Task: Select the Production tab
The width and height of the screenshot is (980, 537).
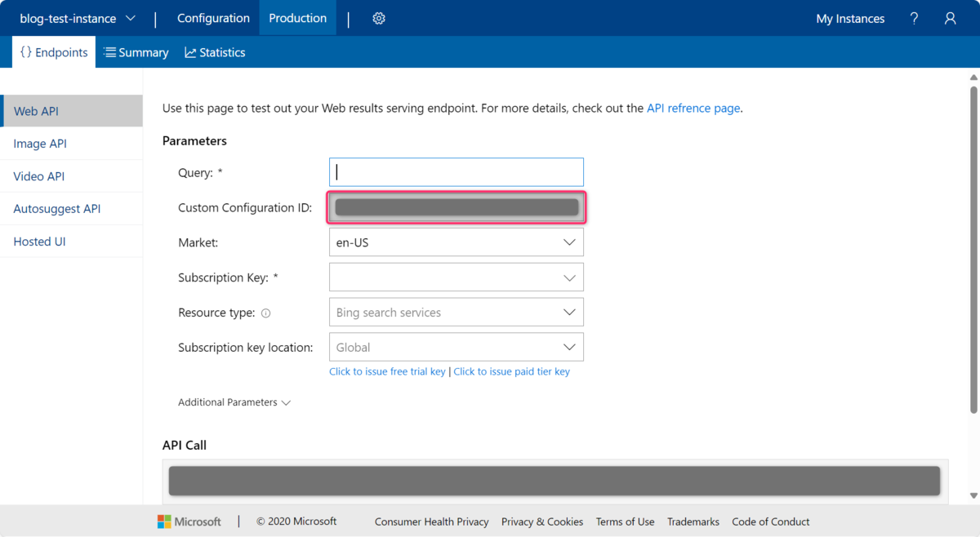Action: [x=297, y=18]
